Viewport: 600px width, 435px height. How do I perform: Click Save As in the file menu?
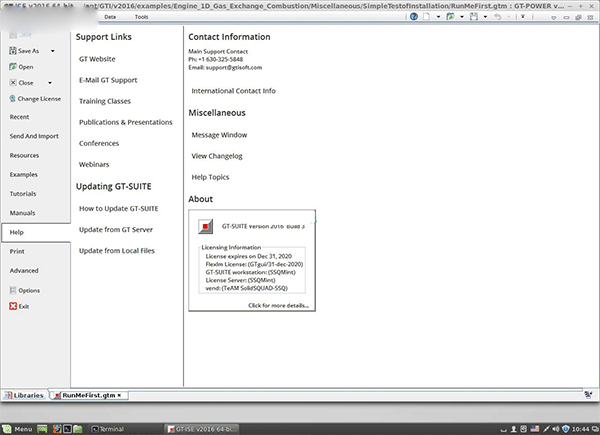click(28, 51)
